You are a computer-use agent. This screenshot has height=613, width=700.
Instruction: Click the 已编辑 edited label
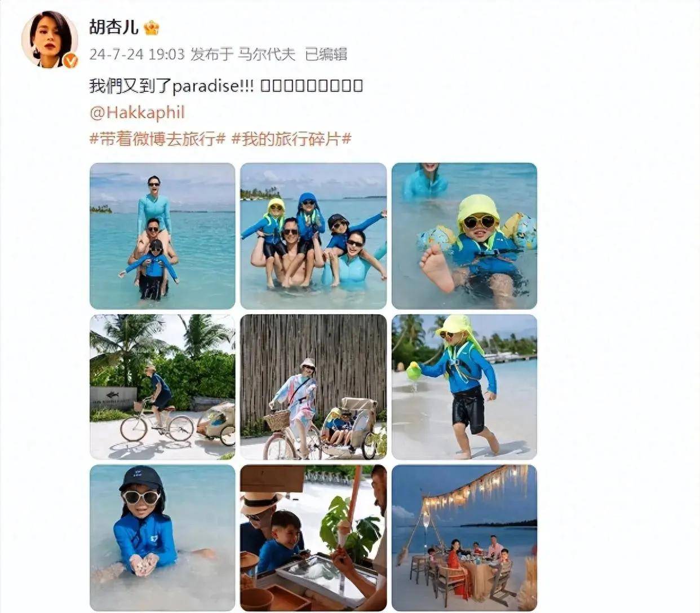tap(326, 54)
